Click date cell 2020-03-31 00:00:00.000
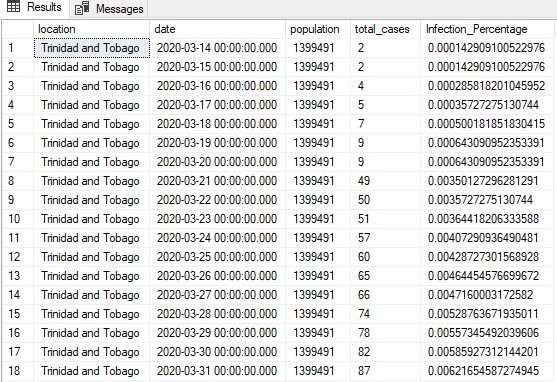Screen dimensions: 557x382 point(217,371)
